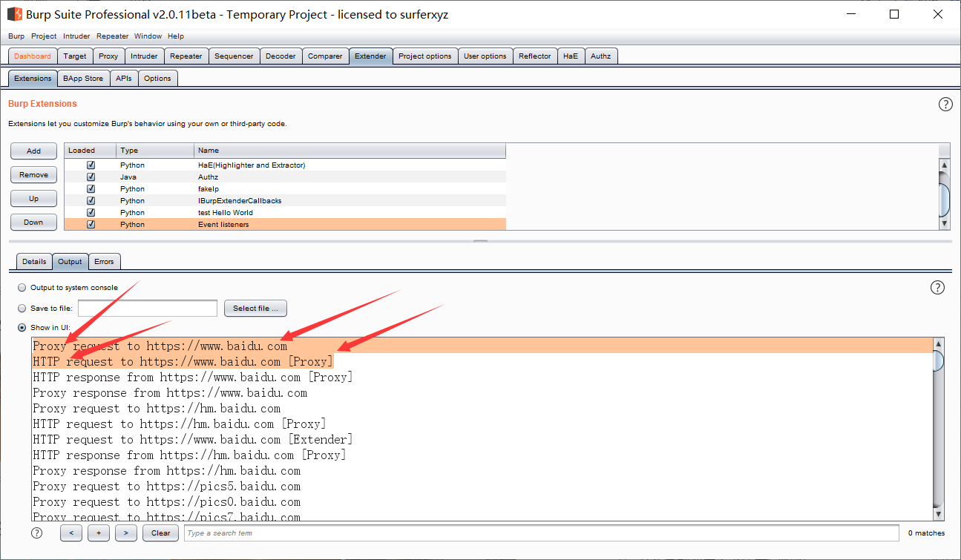The height and width of the screenshot is (560, 961).
Task: Open the Decoder tab
Action: [281, 56]
